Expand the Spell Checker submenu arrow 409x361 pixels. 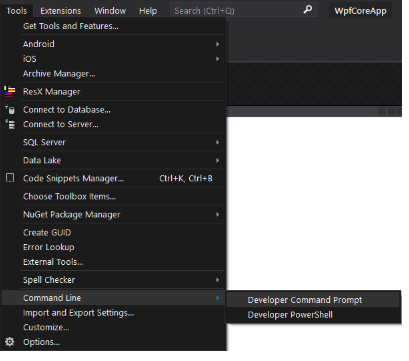point(217,280)
